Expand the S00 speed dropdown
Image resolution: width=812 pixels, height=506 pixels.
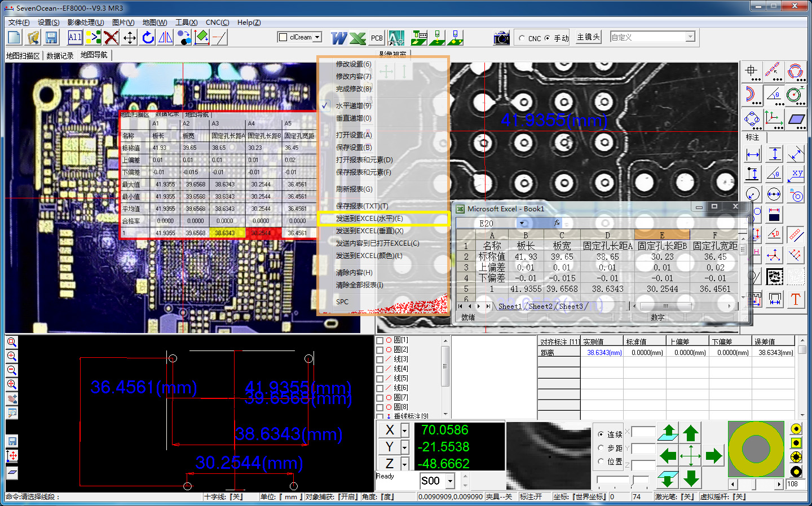click(x=450, y=481)
